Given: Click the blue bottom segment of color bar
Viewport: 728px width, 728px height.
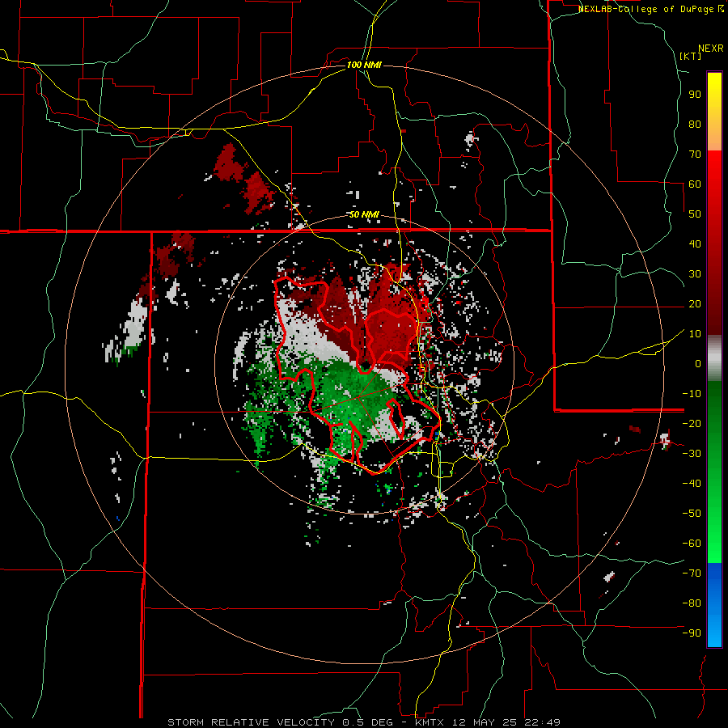Looking at the screenshot, I should click(x=714, y=605).
